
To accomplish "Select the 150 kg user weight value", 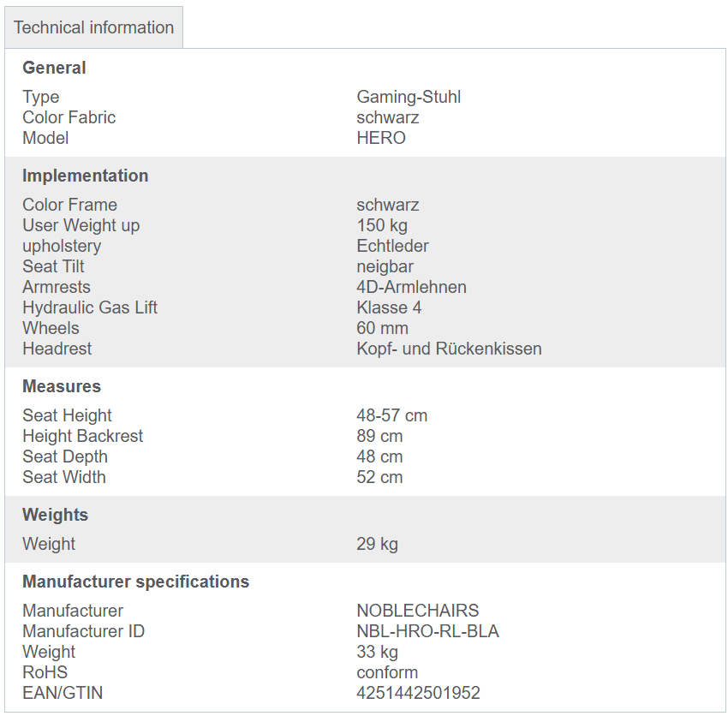I will [x=382, y=225].
